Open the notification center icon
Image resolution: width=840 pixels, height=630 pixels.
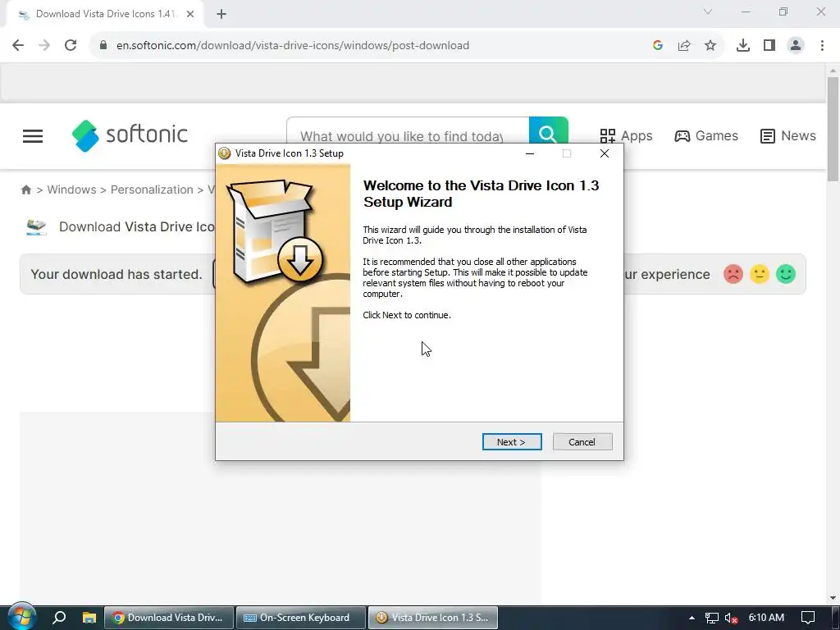tap(808, 618)
